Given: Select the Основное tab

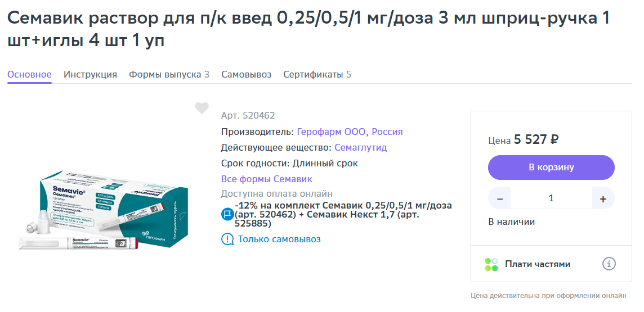Looking at the screenshot, I should [x=30, y=75].
